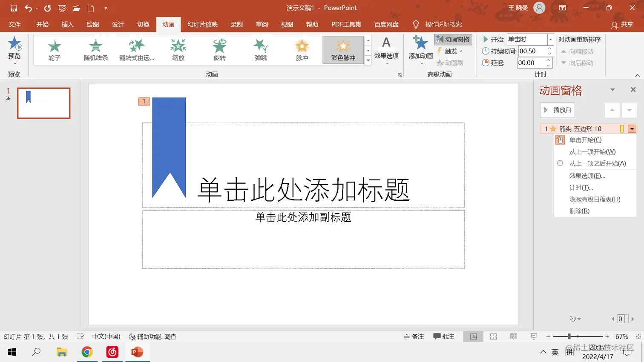Zoom out with the minus button

[x=548, y=336]
